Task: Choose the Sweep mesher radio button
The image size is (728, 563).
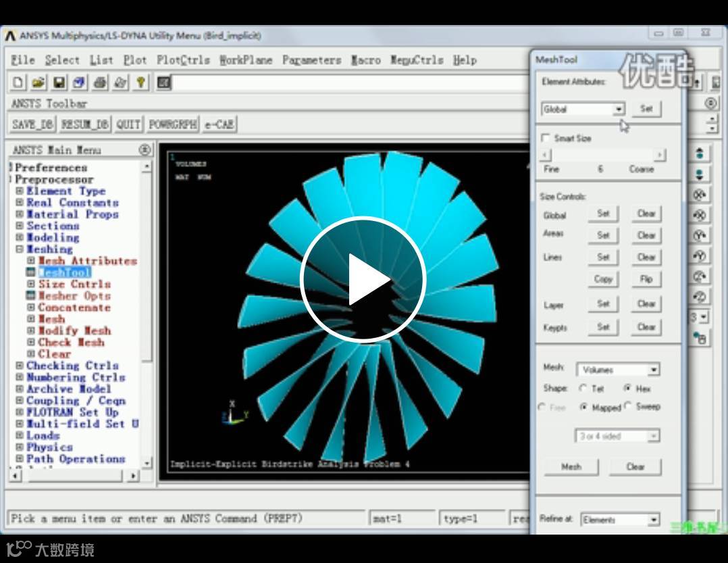Action: click(x=628, y=406)
